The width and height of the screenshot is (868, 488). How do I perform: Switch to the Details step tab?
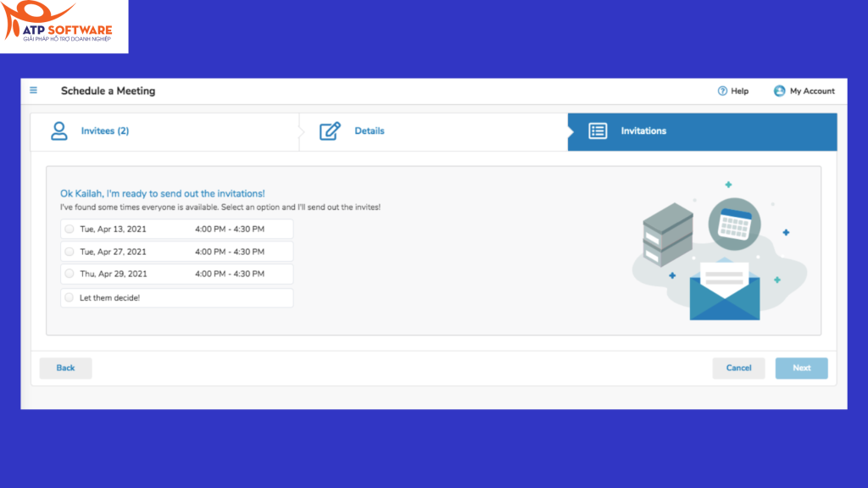(433, 131)
